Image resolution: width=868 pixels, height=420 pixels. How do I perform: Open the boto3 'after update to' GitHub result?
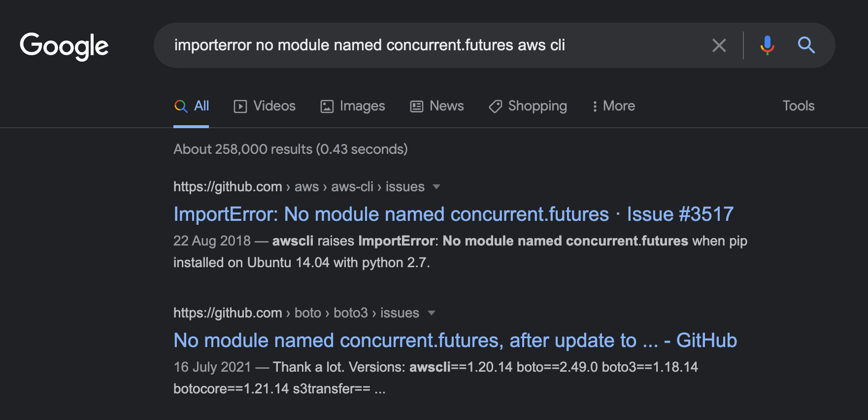pyautogui.click(x=455, y=341)
